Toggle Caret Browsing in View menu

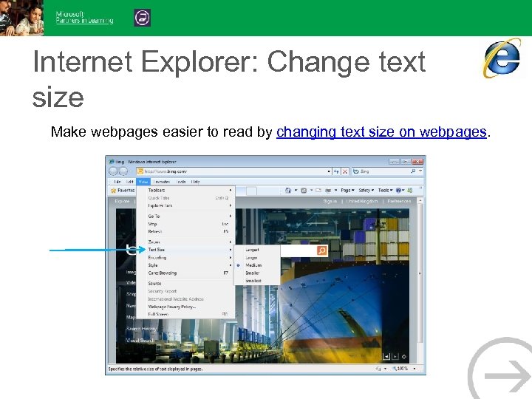(185, 273)
